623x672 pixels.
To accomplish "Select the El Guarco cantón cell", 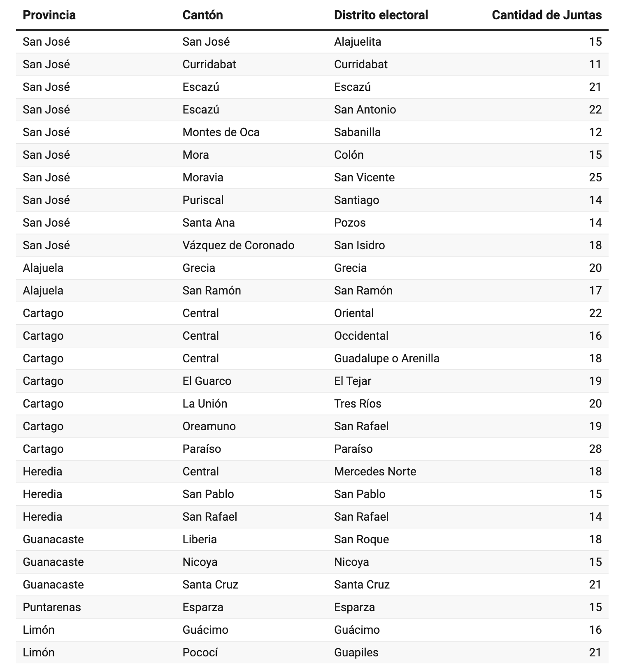I will coord(207,381).
